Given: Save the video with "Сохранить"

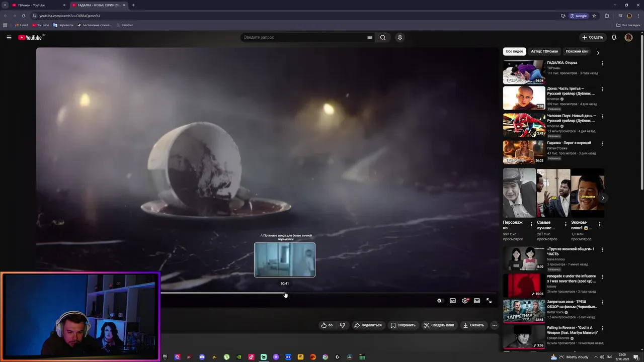Looking at the screenshot, I should click(x=403, y=325).
